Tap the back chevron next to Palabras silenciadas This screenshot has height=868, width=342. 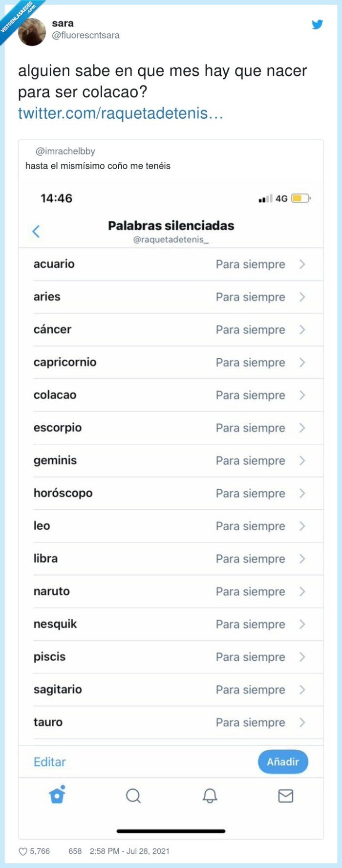click(x=35, y=232)
